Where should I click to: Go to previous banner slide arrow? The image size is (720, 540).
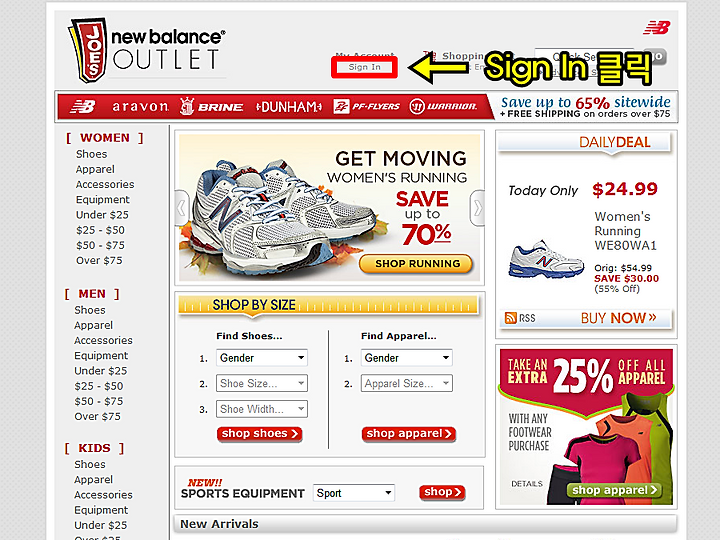pos(182,208)
